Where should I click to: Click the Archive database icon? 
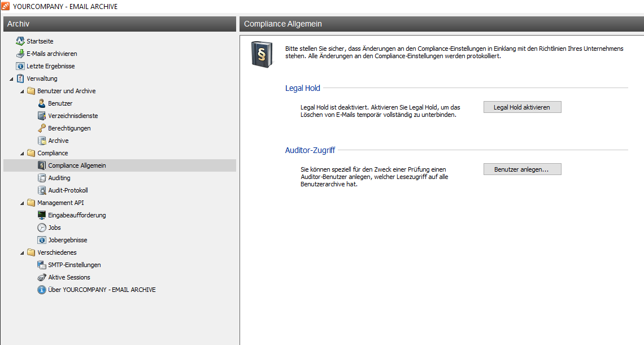click(42, 141)
